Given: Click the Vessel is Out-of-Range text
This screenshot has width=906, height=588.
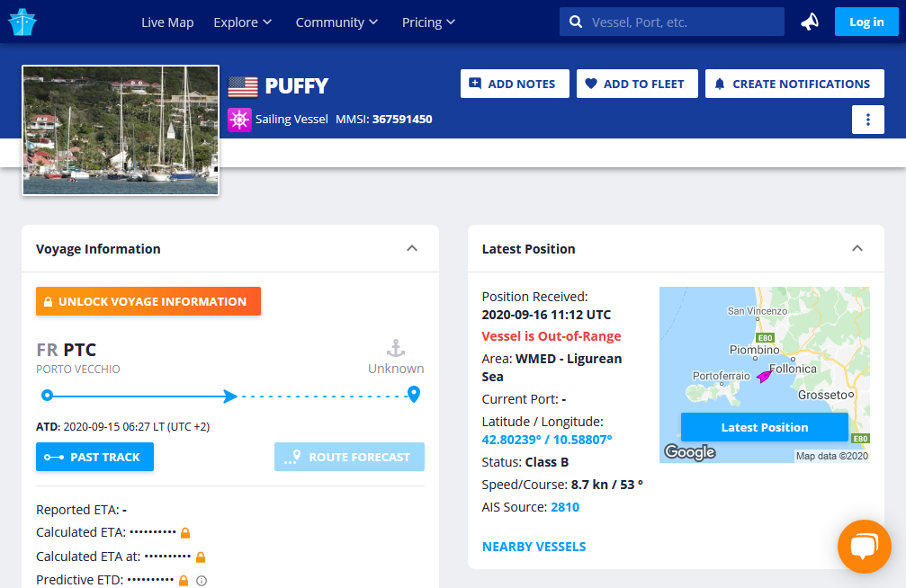Looking at the screenshot, I should point(552,336).
